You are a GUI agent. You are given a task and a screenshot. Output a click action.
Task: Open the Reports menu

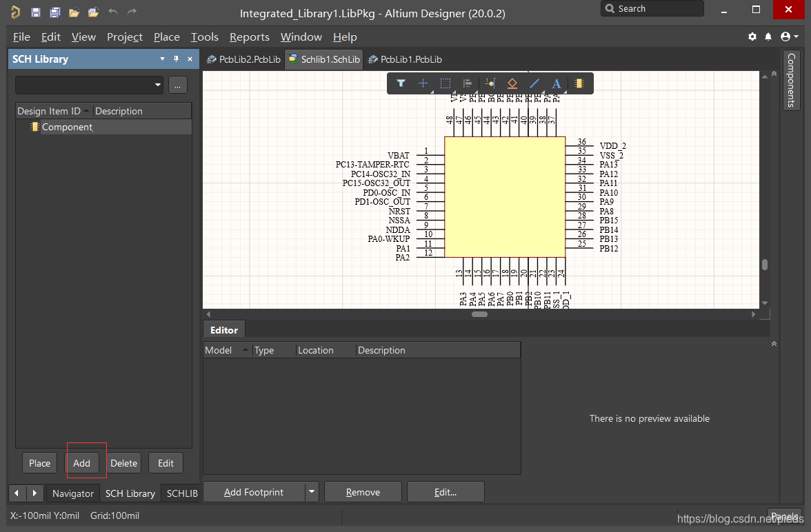click(x=249, y=37)
